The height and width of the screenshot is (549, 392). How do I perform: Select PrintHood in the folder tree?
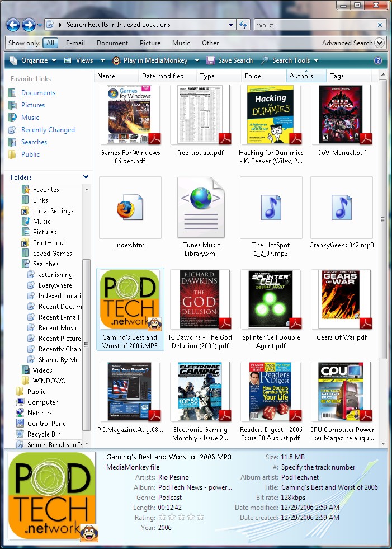48,243
